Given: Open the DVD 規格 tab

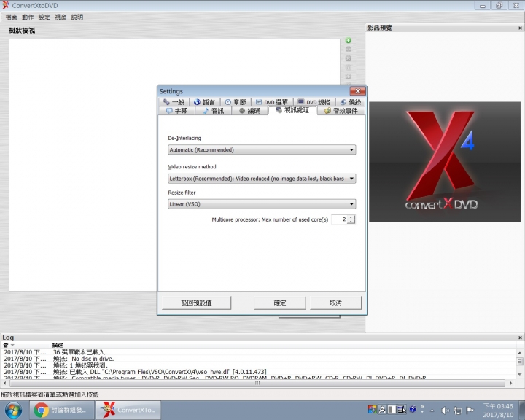Looking at the screenshot, I should 314,102.
